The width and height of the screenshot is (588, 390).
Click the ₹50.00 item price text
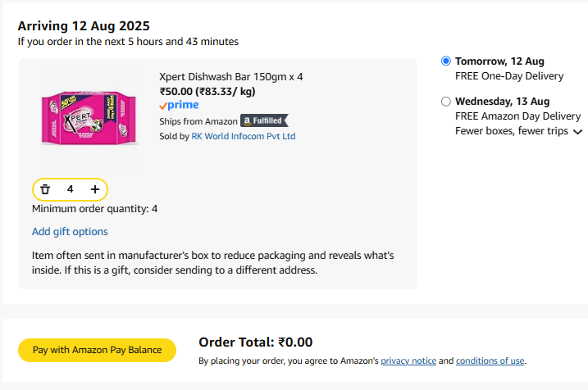(x=176, y=92)
